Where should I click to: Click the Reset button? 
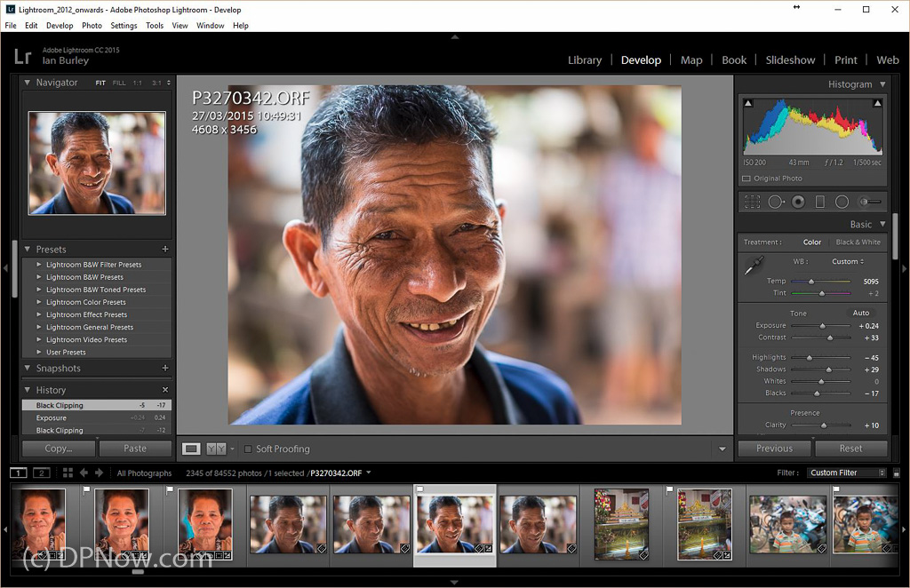(850, 449)
